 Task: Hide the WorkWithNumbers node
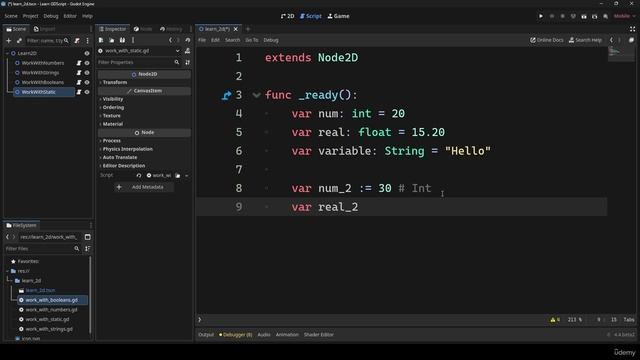point(87,63)
